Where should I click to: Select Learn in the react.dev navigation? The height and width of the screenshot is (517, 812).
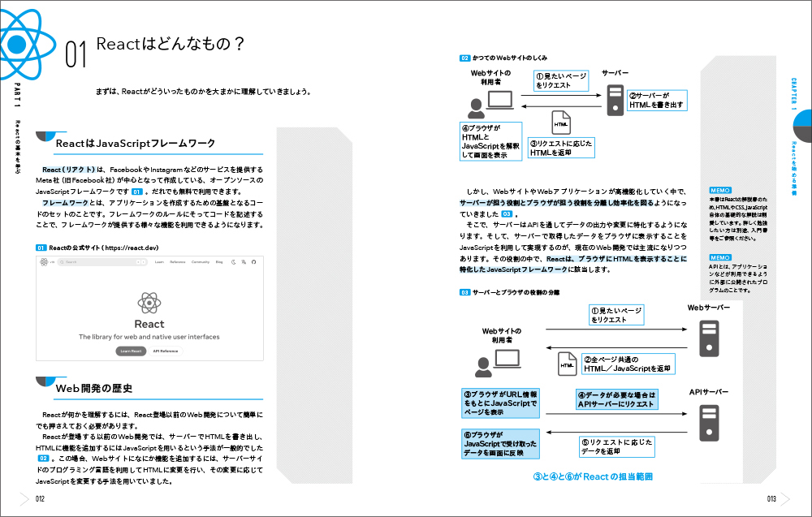pos(160,261)
